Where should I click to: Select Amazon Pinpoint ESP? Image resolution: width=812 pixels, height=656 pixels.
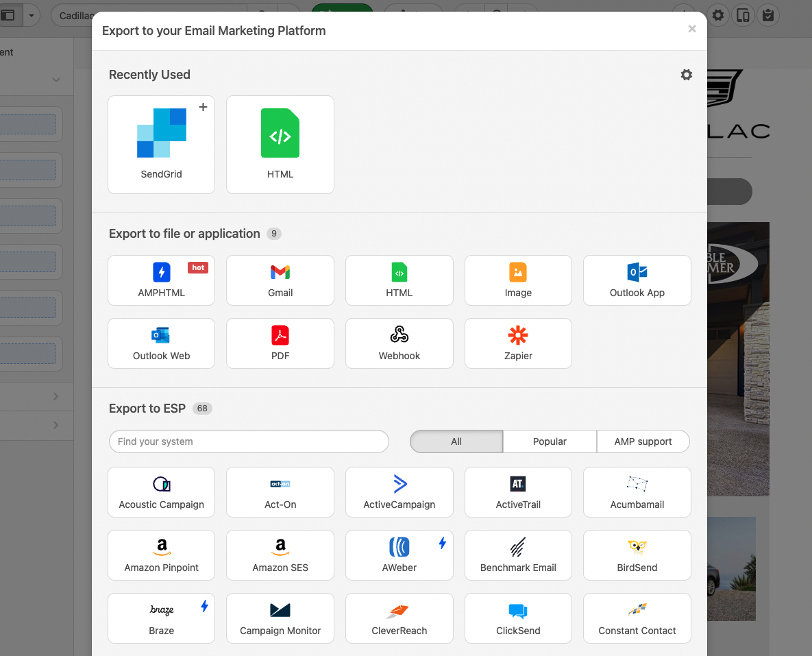pyautogui.click(x=161, y=555)
